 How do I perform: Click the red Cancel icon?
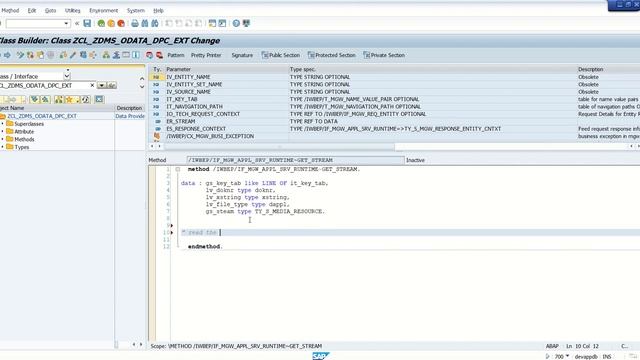click(x=121, y=23)
